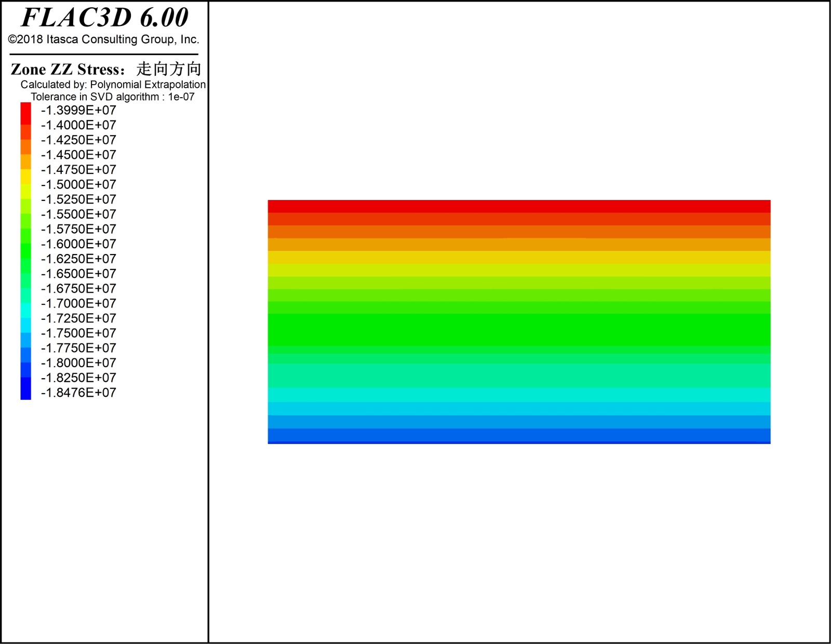The image size is (831, 644).
Task: Select the Zone ZZ Stress legend heading
Action: click(x=68, y=70)
